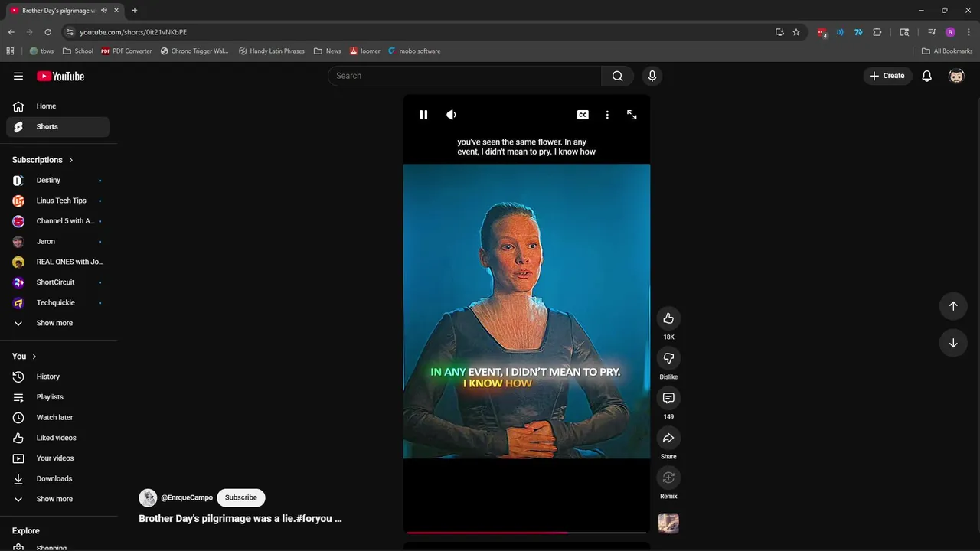Mute the tab via its speaker icon

(104, 11)
